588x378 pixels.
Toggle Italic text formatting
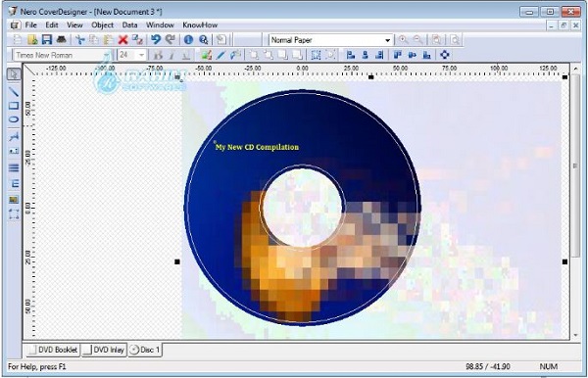171,55
